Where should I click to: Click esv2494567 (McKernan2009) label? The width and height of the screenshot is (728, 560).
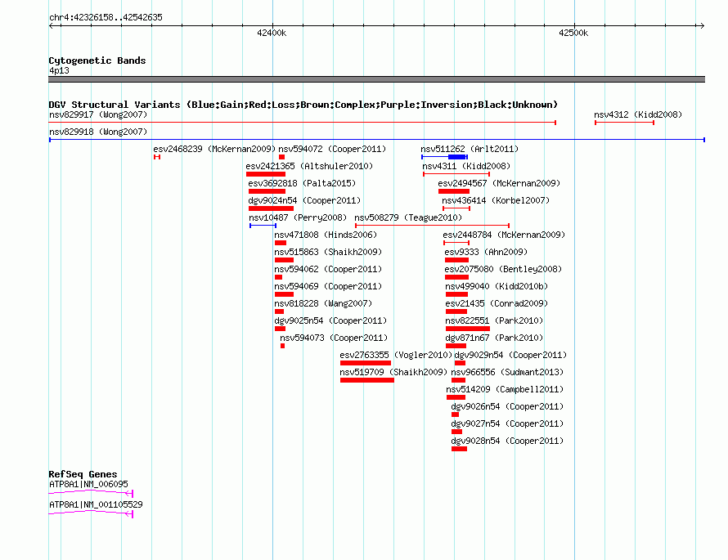click(499, 183)
